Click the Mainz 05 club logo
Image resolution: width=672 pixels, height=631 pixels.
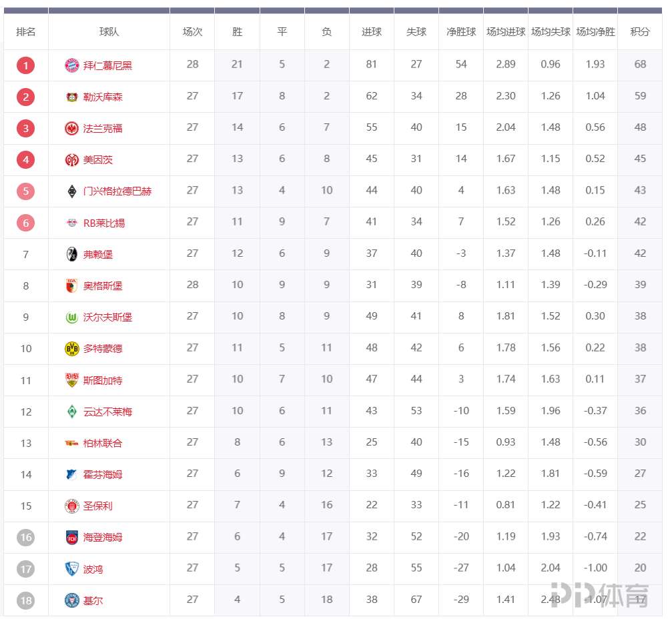71,160
